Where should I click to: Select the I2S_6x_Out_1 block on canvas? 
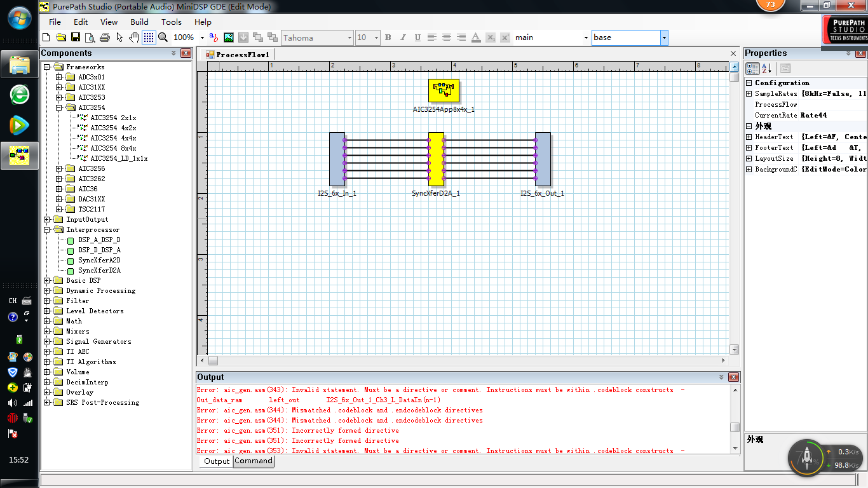(x=543, y=159)
